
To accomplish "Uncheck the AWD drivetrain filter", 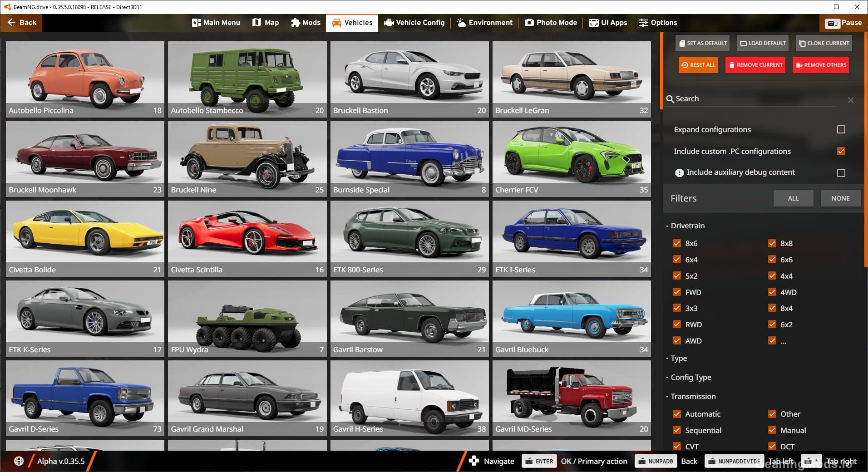I will tap(677, 341).
